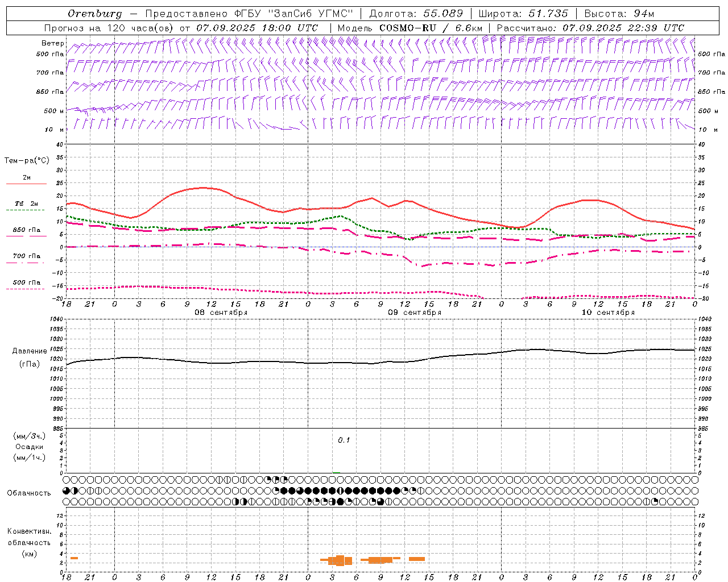Click forecast start "07.09.2025 18:00 UTC"
This screenshot has width=728, height=582.
click(x=257, y=28)
